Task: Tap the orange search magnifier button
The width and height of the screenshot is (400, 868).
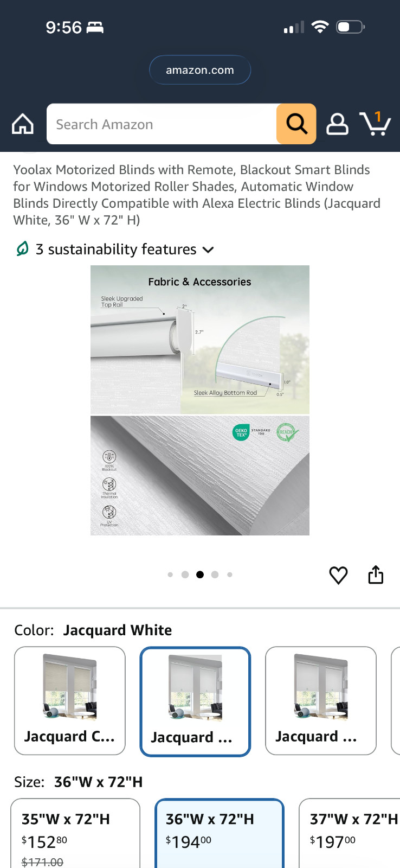Action: point(296,124)
